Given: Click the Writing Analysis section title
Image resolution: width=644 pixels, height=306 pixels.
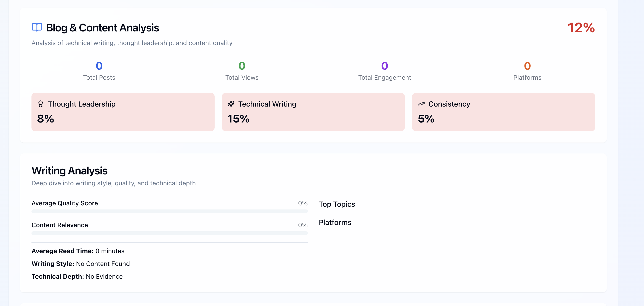Looking at the screenshot, I should coord(70,171).
